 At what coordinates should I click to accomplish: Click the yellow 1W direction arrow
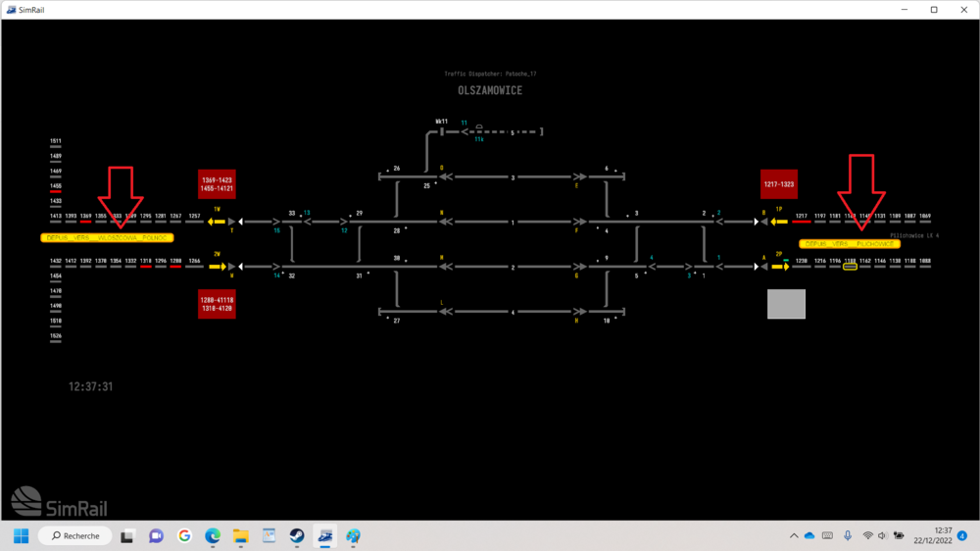coord(215,223)
